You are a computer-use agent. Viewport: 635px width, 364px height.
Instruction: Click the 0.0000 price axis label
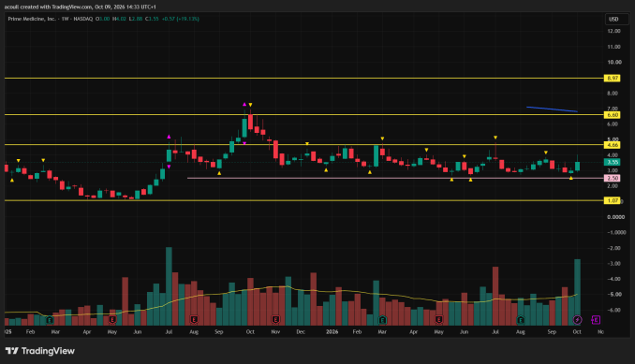[616, 217]
